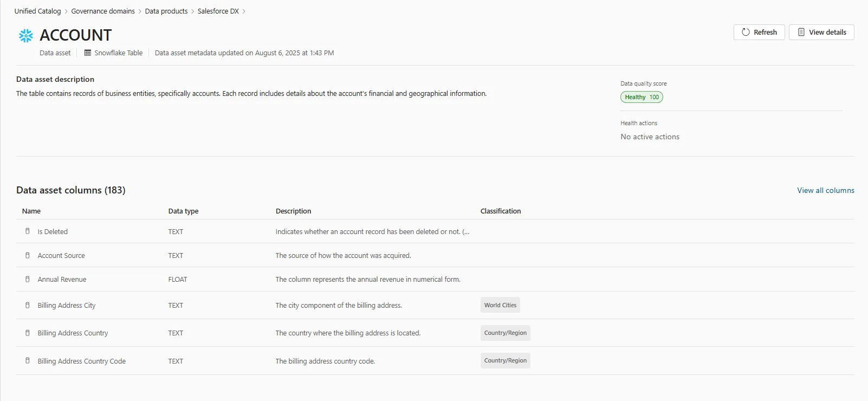Open View details for the asset
This screenshot has height=401, width=868.
coord(821,32)
